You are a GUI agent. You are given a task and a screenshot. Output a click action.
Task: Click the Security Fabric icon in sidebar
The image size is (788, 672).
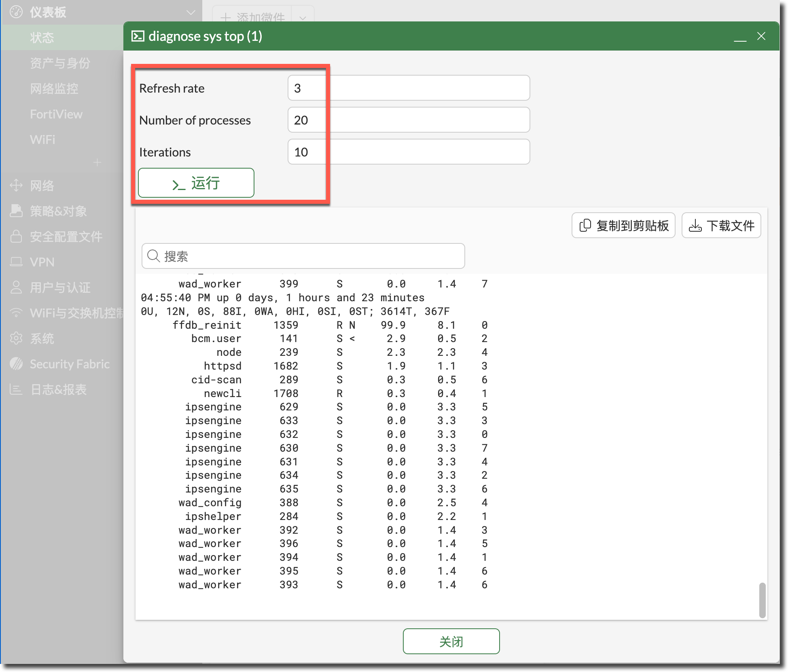(16, 364)
